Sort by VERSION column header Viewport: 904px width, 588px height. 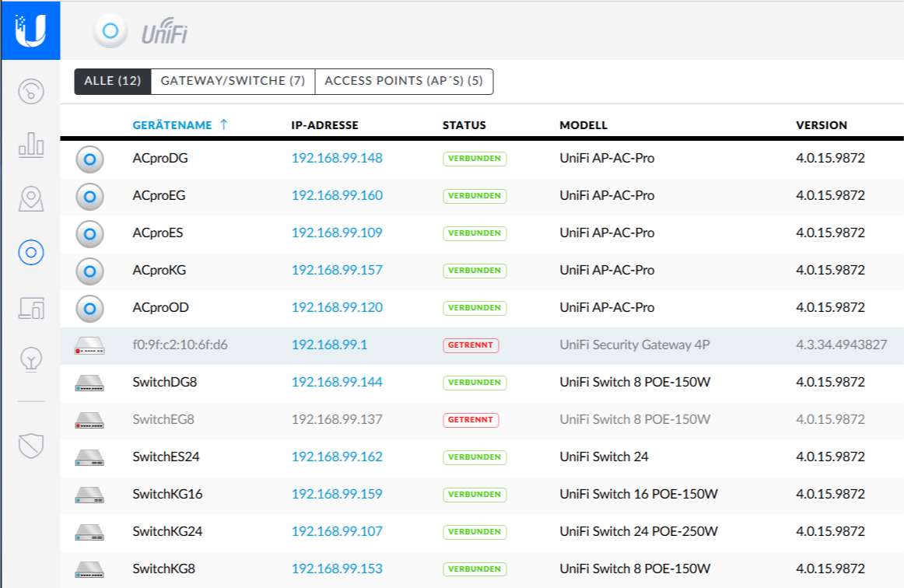point(822,125)
